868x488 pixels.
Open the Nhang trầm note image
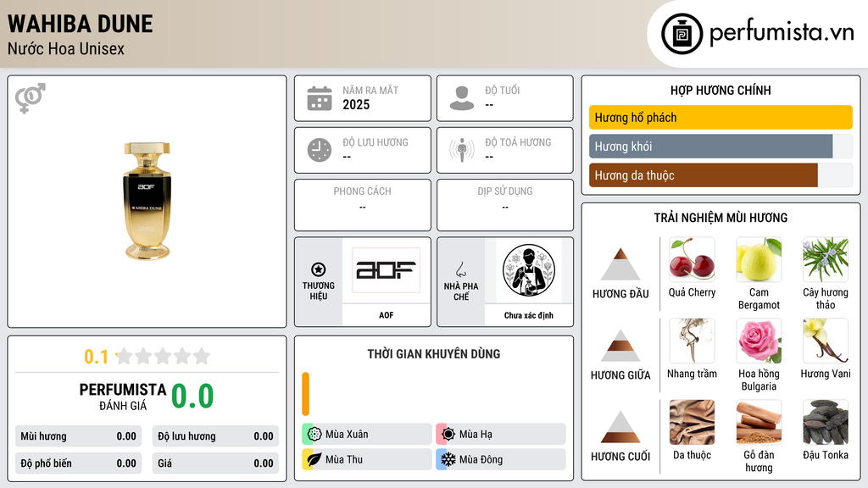[x=692, y=341]
